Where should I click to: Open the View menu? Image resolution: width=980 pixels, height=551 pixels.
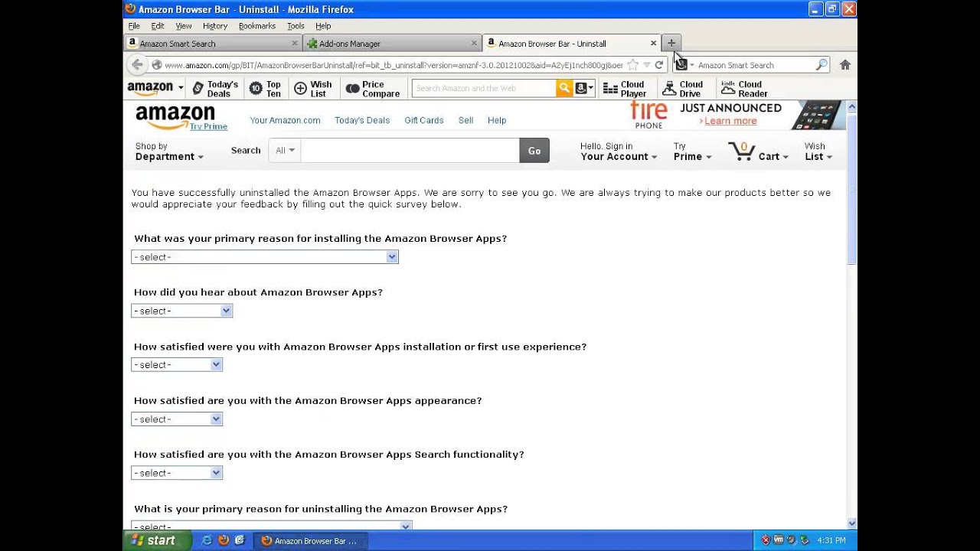[x=184, y=26]
